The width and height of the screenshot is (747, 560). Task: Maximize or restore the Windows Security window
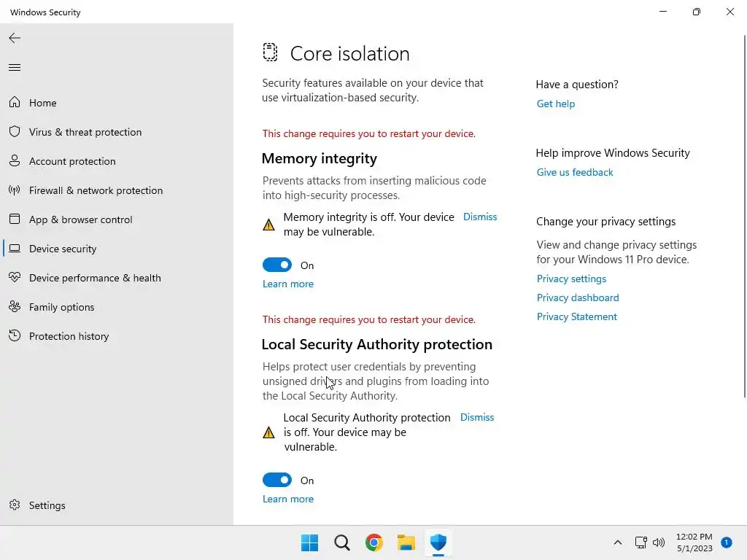pyautogui.click(x=697, y=12)
